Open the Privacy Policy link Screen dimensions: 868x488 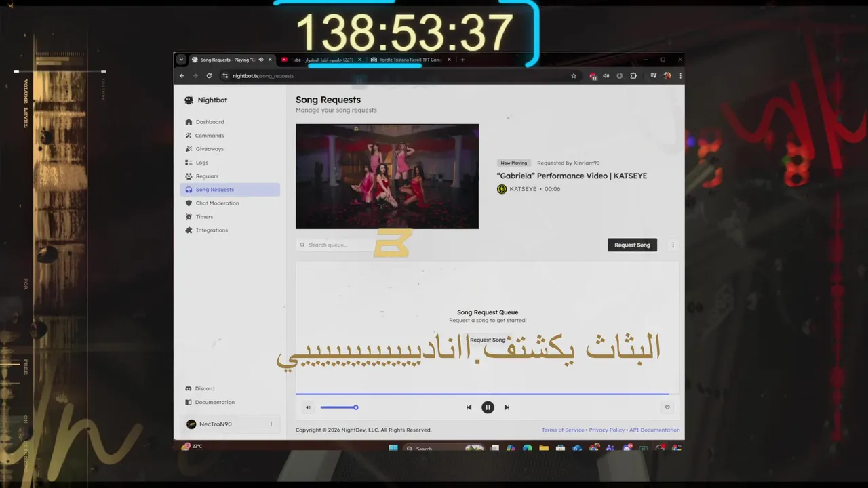click(x=607, y=430)
